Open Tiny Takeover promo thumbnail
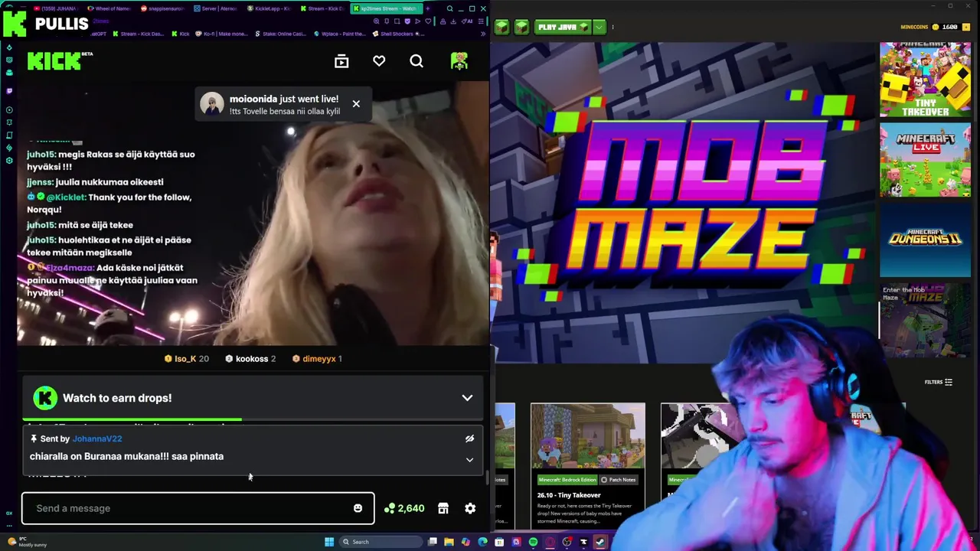The image size is (980, 551). coord(925,80)
